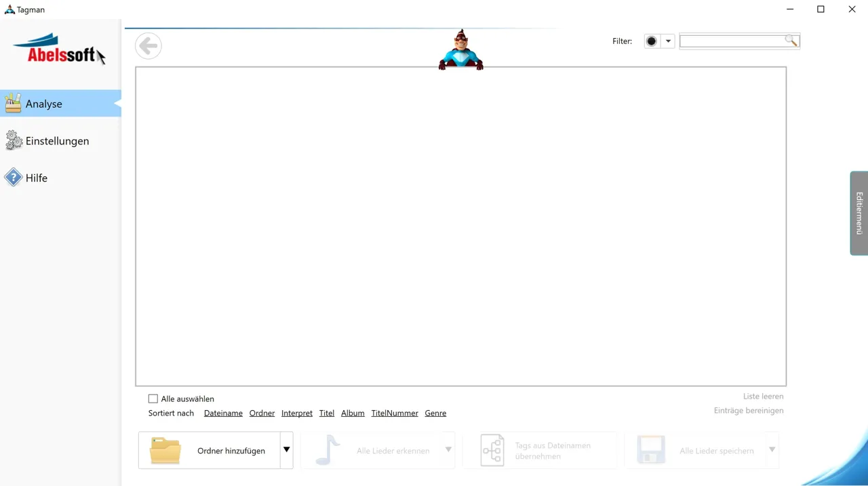Click the black circle filter selector

click(652, 41)
